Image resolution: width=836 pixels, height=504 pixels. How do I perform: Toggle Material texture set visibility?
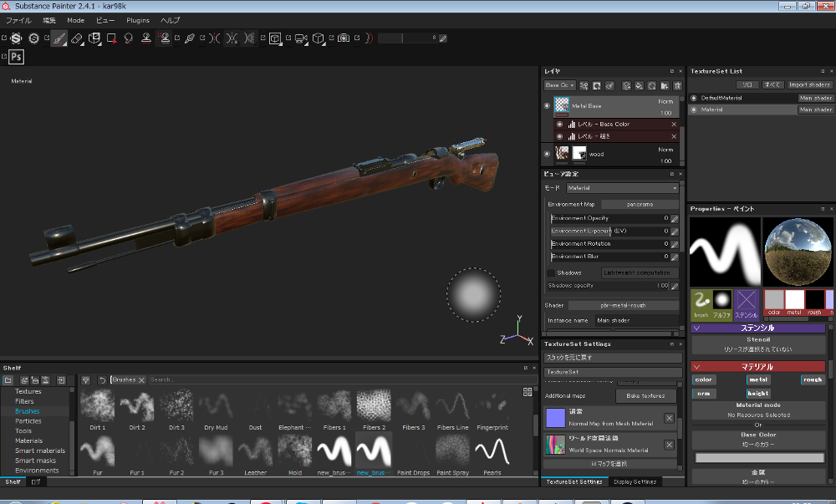coord(694,109)
